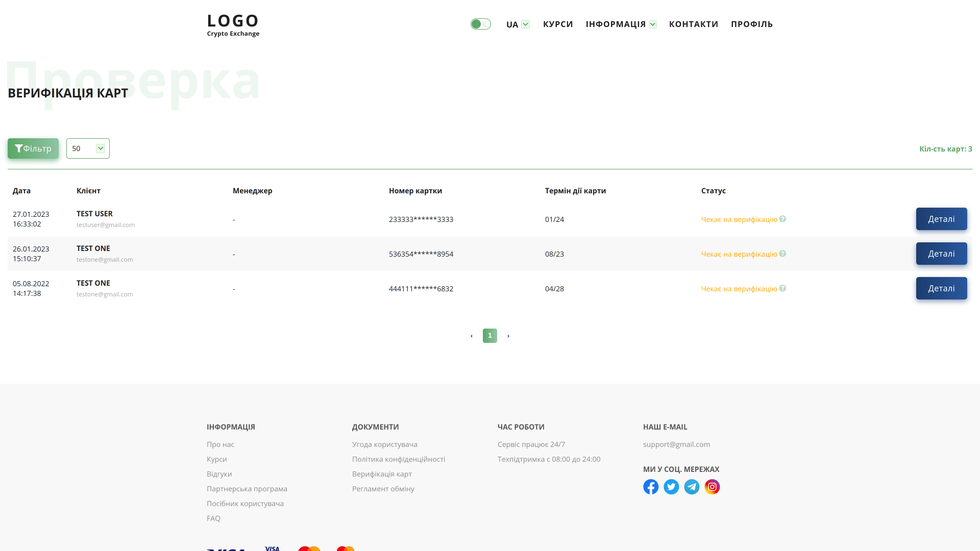Viewport: 980px width, 551px height.
Task: Click status Чекає на верифікацію for TEST USER
Action: pos(739,219)
